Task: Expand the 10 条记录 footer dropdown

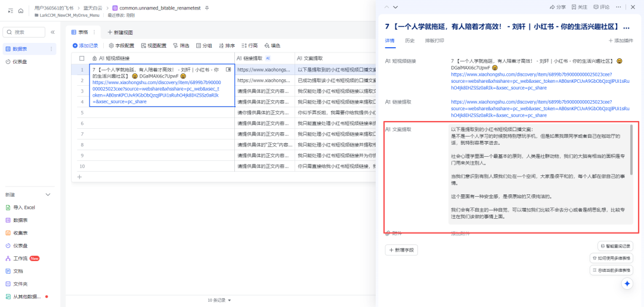Action: click(219, 300)
